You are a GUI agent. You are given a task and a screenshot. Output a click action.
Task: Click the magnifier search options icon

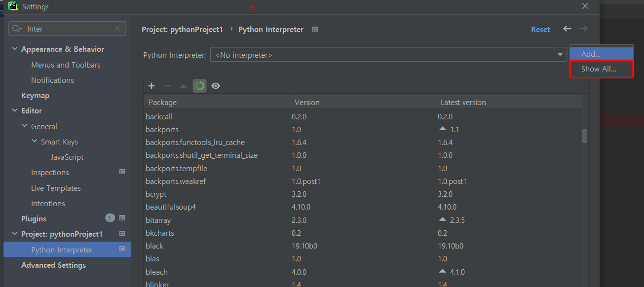tap(17, 29)
